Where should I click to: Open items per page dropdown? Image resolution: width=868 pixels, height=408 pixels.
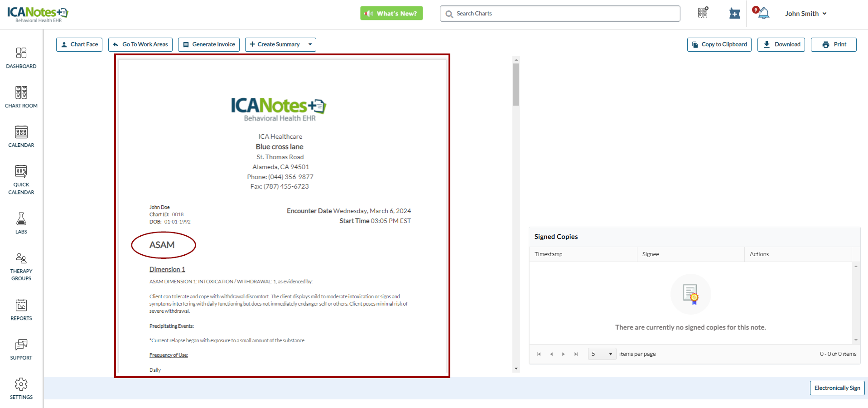click(602, 354)
